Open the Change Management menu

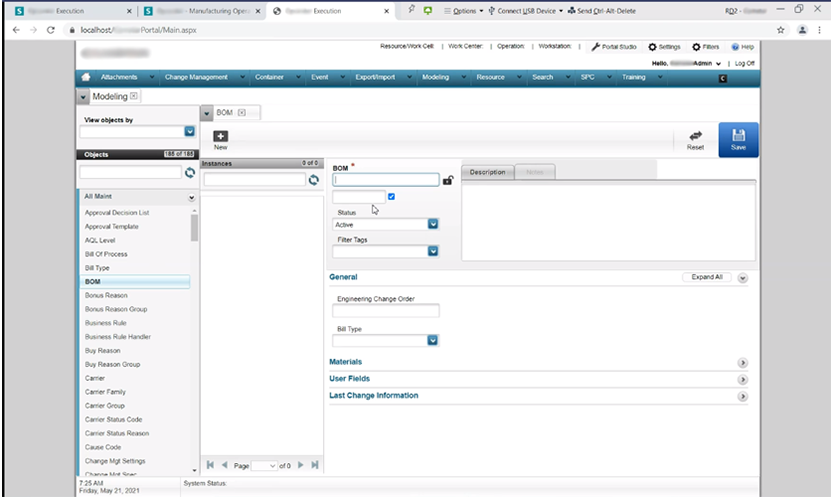198,77
